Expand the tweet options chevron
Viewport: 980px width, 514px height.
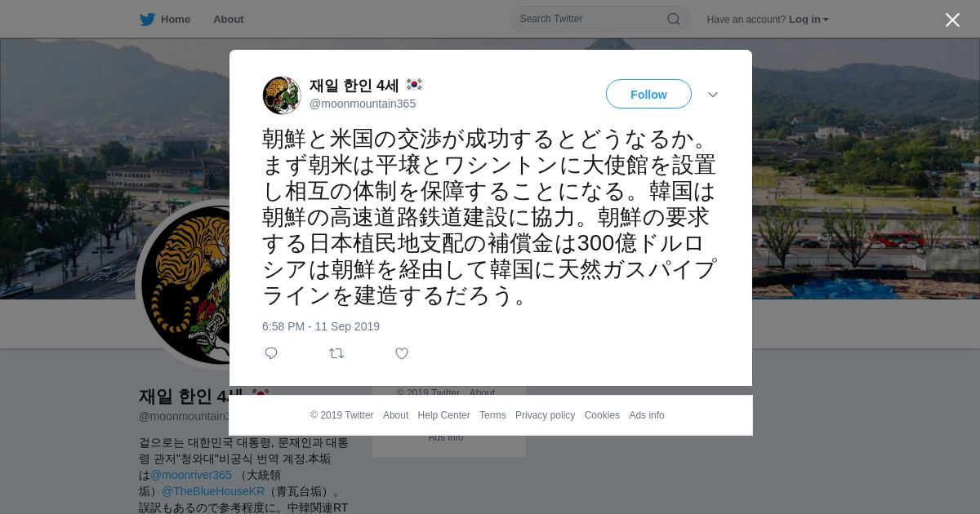point(713,95)
